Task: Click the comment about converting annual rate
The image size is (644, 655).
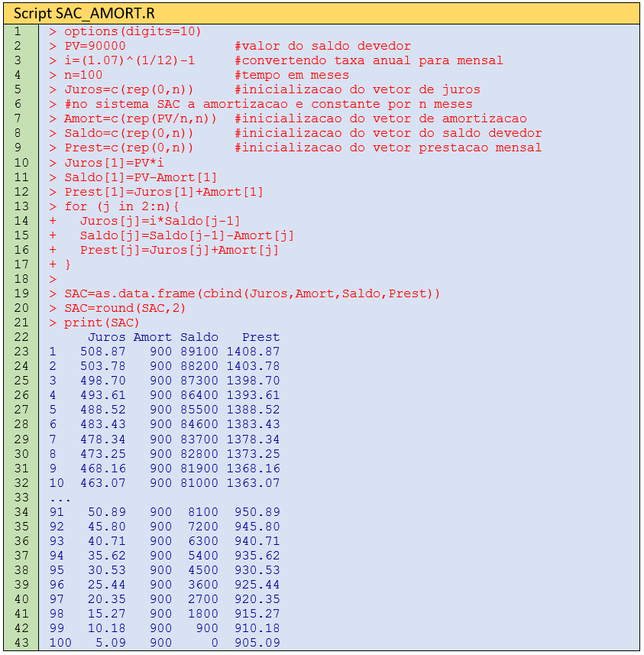Action: (x=369, y=60)
